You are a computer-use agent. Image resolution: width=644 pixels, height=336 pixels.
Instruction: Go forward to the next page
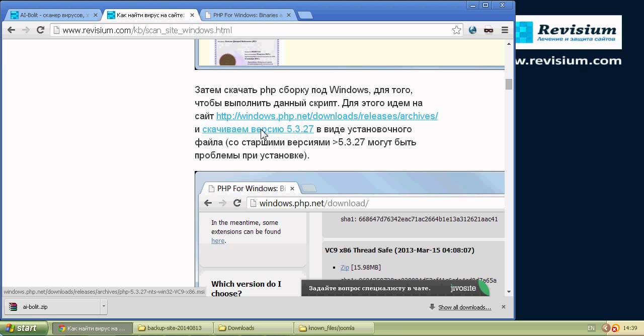(26, 30)
